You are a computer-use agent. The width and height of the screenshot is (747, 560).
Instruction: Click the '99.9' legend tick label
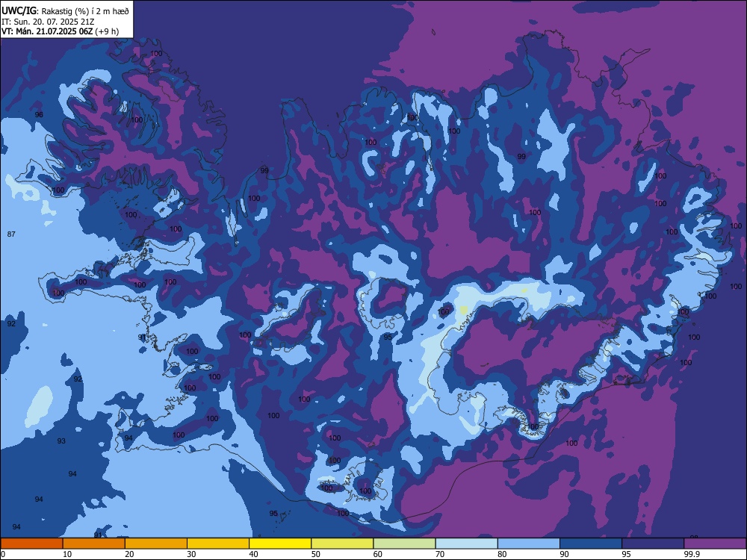pos(692,554)
